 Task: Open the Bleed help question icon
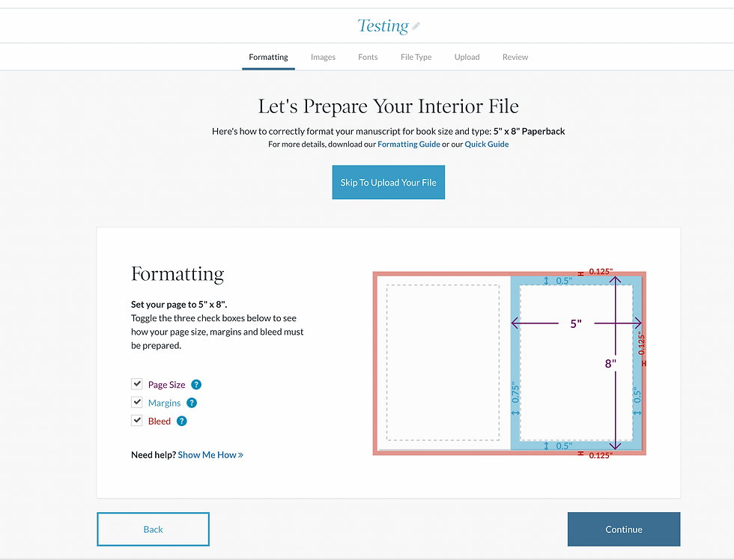coord(181,421)
